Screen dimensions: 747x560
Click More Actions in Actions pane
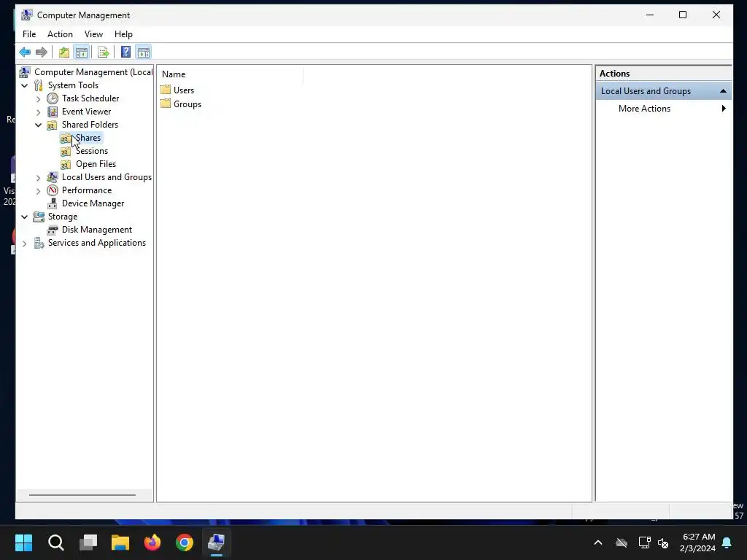644,109
